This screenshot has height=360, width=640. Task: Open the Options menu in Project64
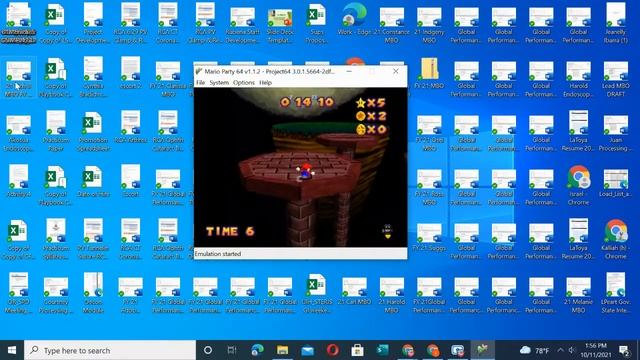[x=244, y=82]
